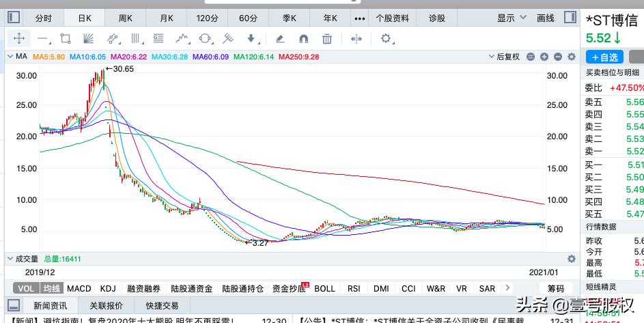Open the 个股资料 stock info tab
Image resolution: width=644 pixels, height=323 pixels.
(x=393, y=18)
